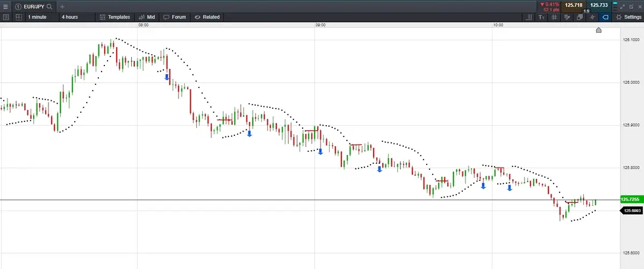Open the cascading windows icon
The image size is (644, 269).
[579, 17]
